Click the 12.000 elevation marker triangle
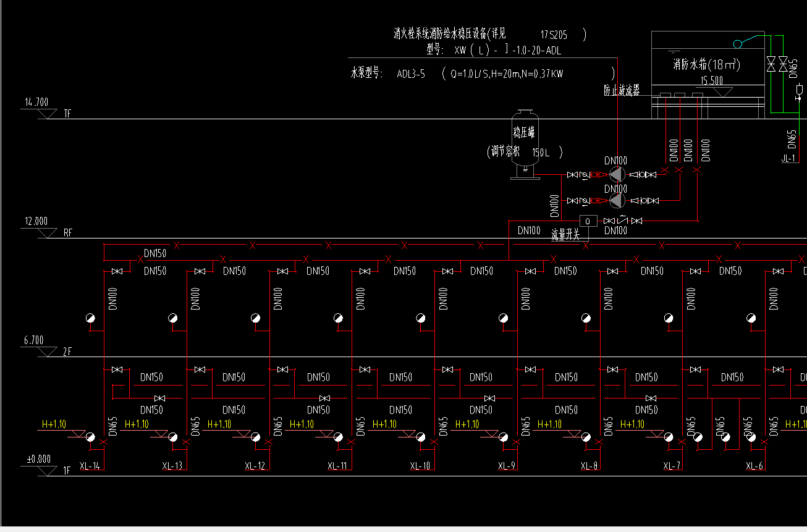 coord(48,233)
